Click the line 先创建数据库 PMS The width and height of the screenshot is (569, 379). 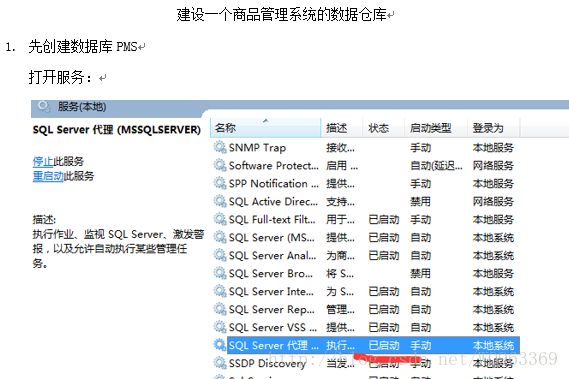pyautogui.click(x=83, y=46)
